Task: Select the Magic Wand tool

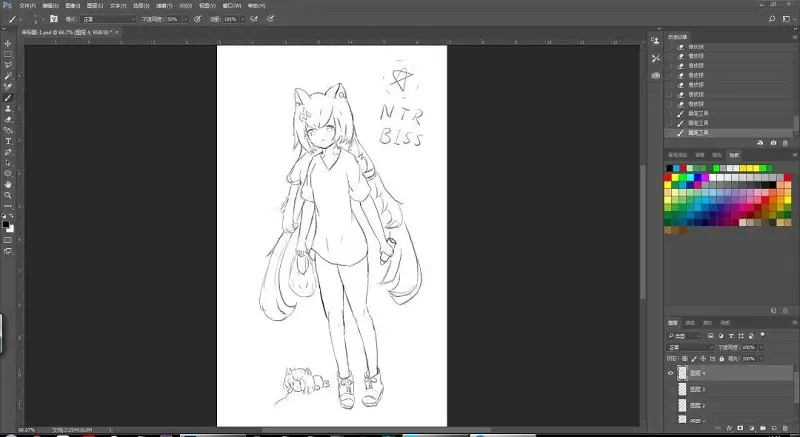Action: point(8,76)
